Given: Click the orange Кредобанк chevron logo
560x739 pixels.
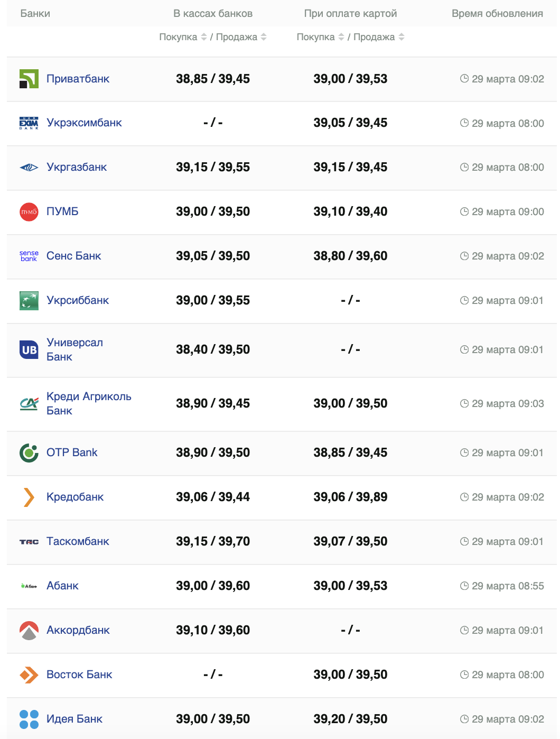Looking at the screenshot, I should (29, 497).
